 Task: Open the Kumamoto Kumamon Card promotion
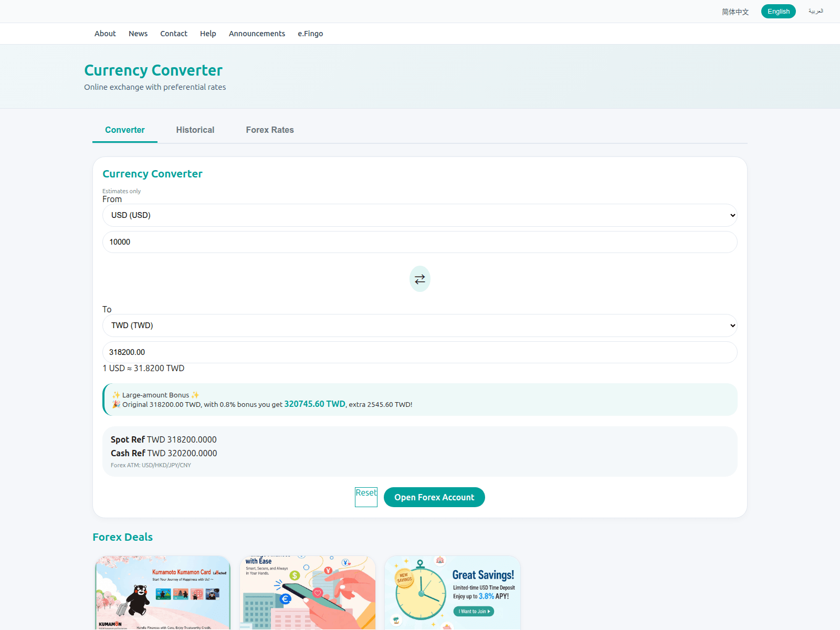coord(163,593)
